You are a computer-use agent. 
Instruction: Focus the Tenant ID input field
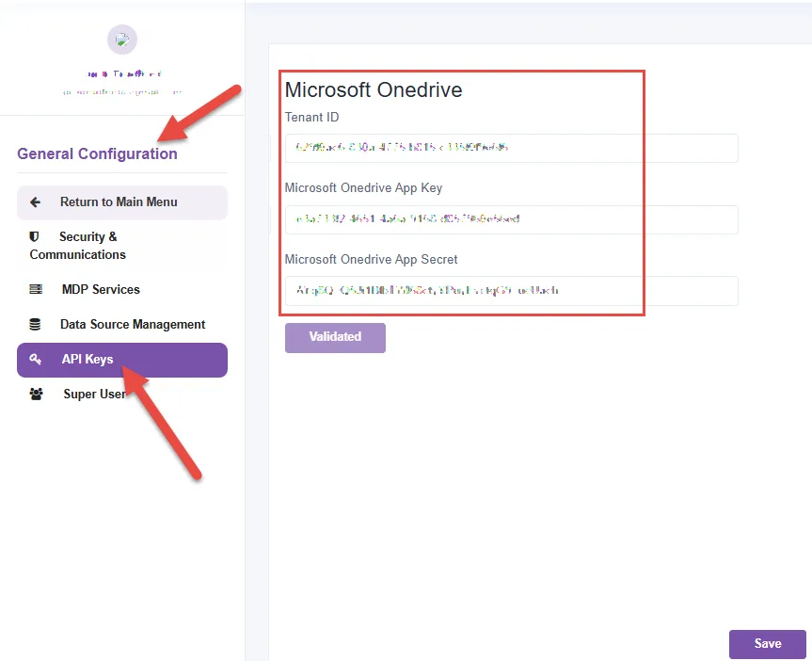point(512,148)
